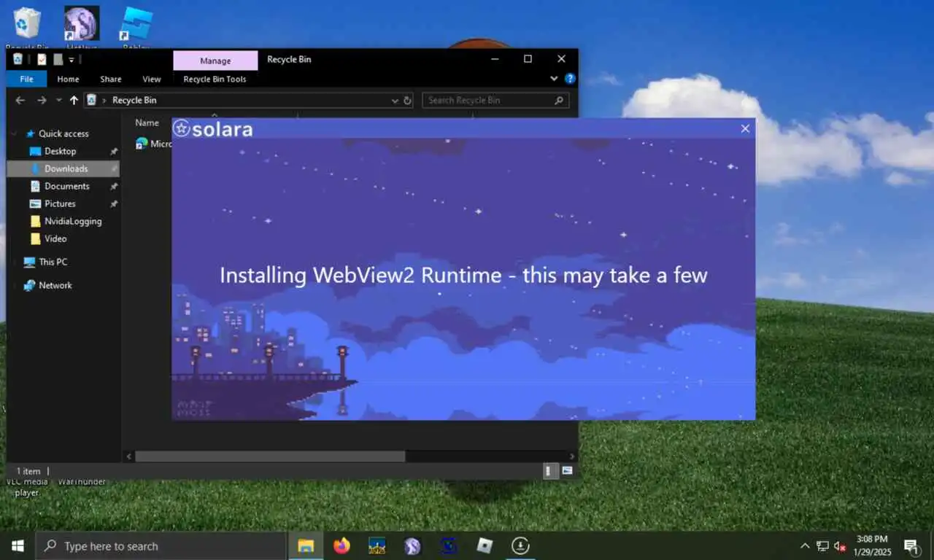Open the recent locations dropdown arrow
Image resolution: width=934 pixels, height=560 pixels.
[59, 101]
